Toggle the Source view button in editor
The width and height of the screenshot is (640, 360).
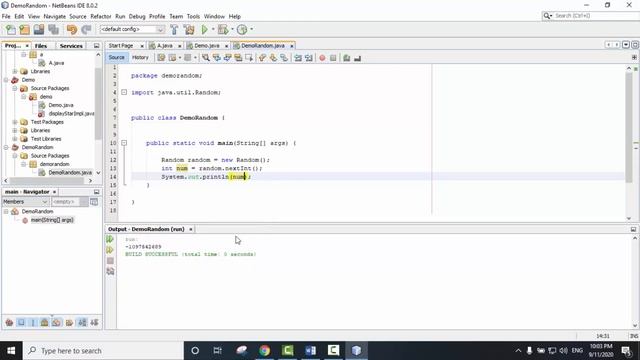pyautogui.click(x=116, y=58)
